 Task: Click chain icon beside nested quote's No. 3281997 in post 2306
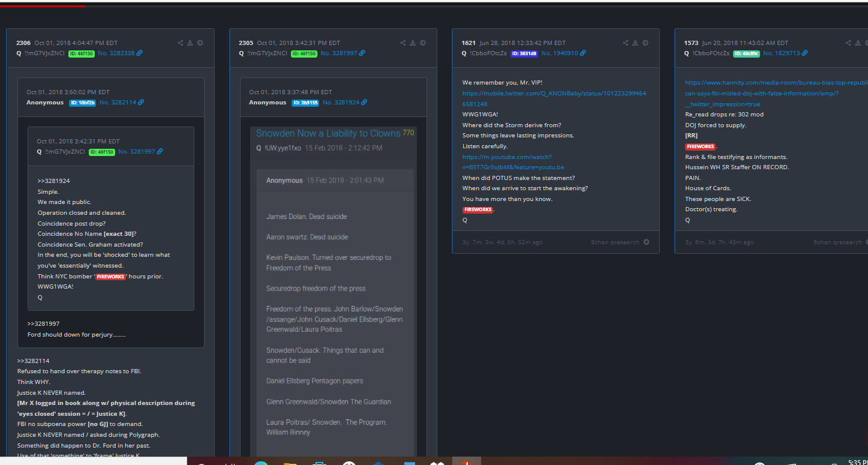pyautogui.click(x=160, y=152)
